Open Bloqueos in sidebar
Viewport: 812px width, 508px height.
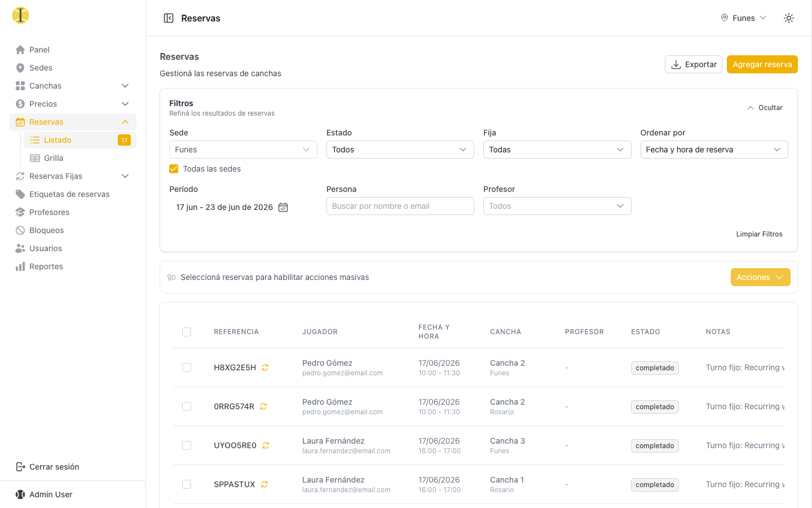pyautogui.click(x=73, y=230)
